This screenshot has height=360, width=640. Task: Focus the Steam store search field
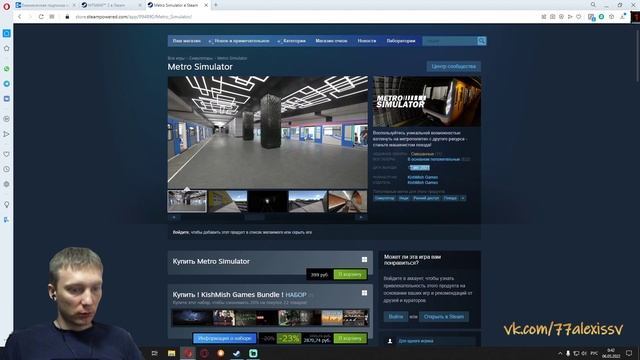click(x=450, y=41)
